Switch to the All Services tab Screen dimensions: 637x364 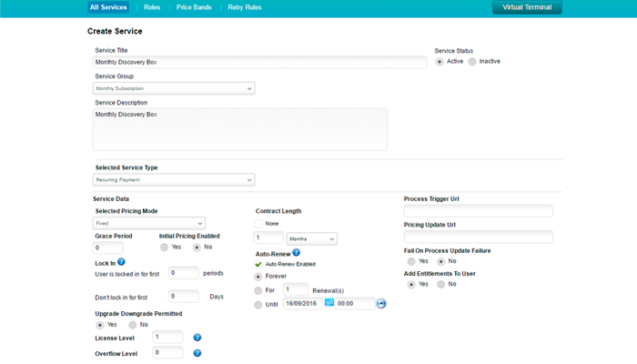108,7
